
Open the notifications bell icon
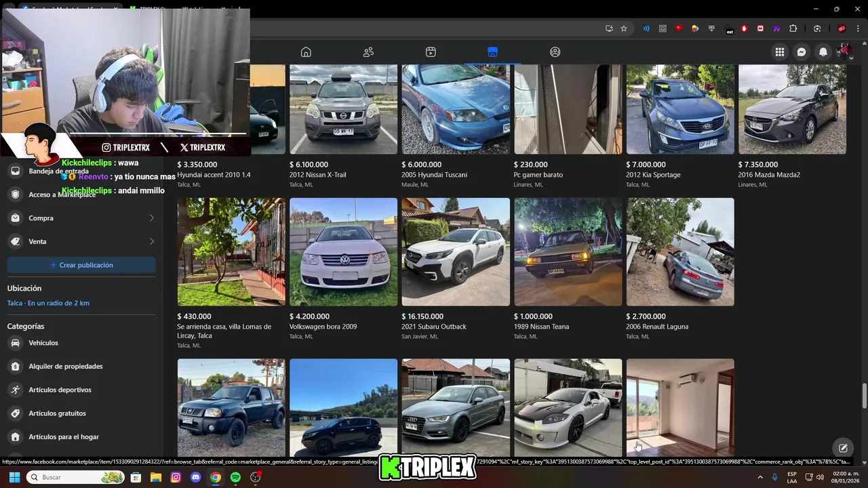(x=823, y=52)
